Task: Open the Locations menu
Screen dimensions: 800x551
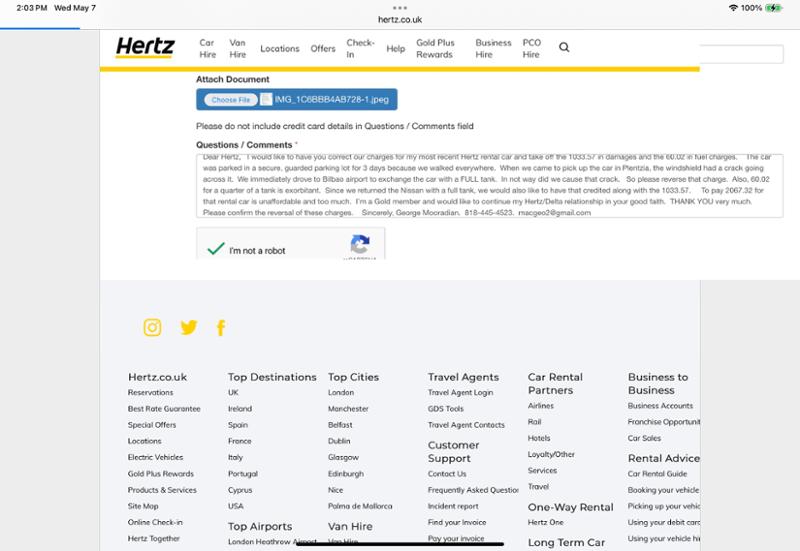Action: click(x=280, y=48)
